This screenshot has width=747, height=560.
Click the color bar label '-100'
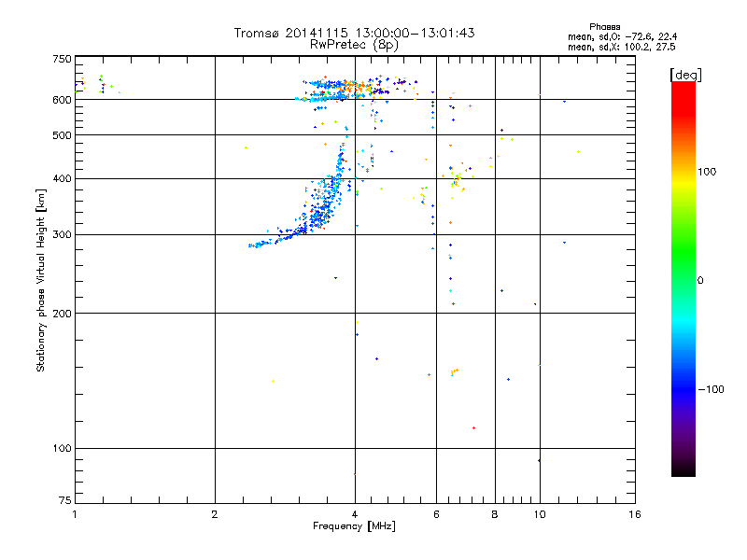[x=711, y=389]
